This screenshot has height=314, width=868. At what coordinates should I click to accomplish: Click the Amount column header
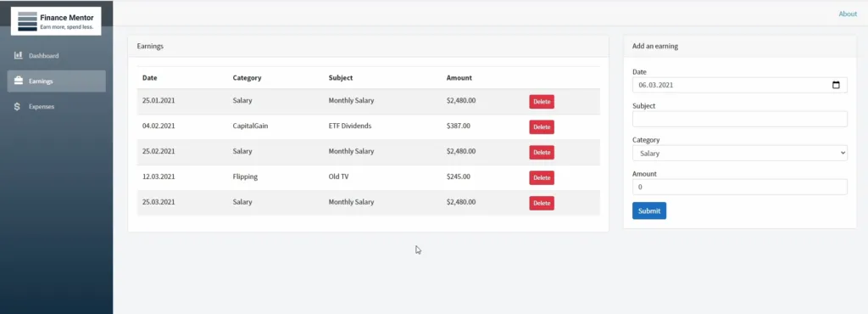[x=459, y=78]
